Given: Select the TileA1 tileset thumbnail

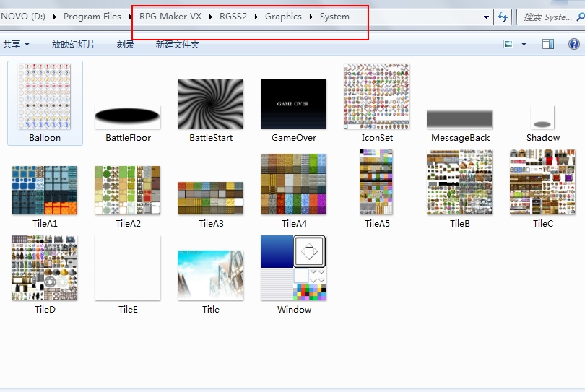Looking at the screenshot, I should (44, 190).
